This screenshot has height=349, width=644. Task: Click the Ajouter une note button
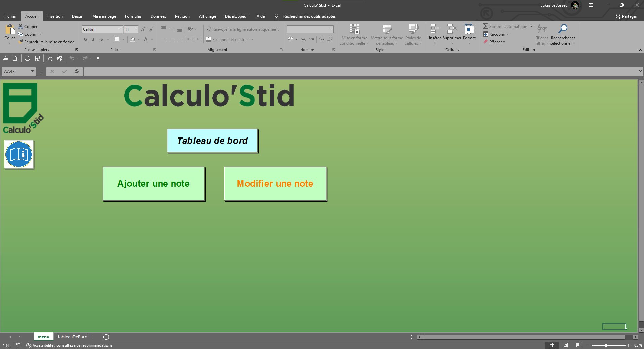[x=154, y=184]
